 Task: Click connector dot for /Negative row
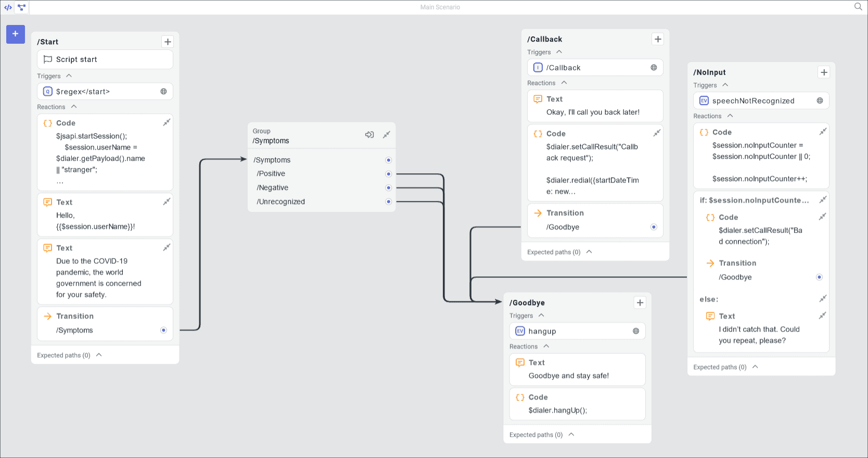pos(388,188)
